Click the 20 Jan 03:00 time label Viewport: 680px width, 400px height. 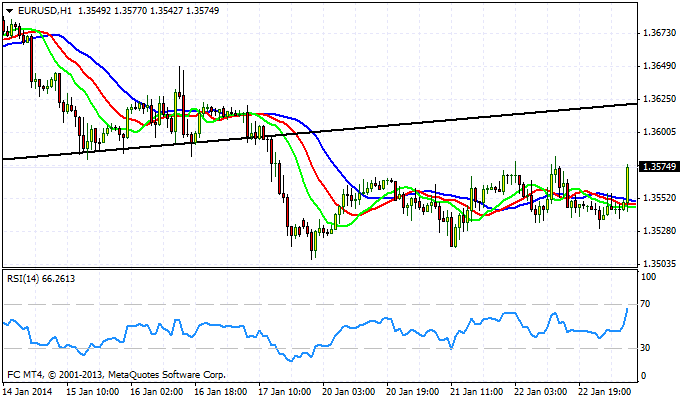pos(349,391)
